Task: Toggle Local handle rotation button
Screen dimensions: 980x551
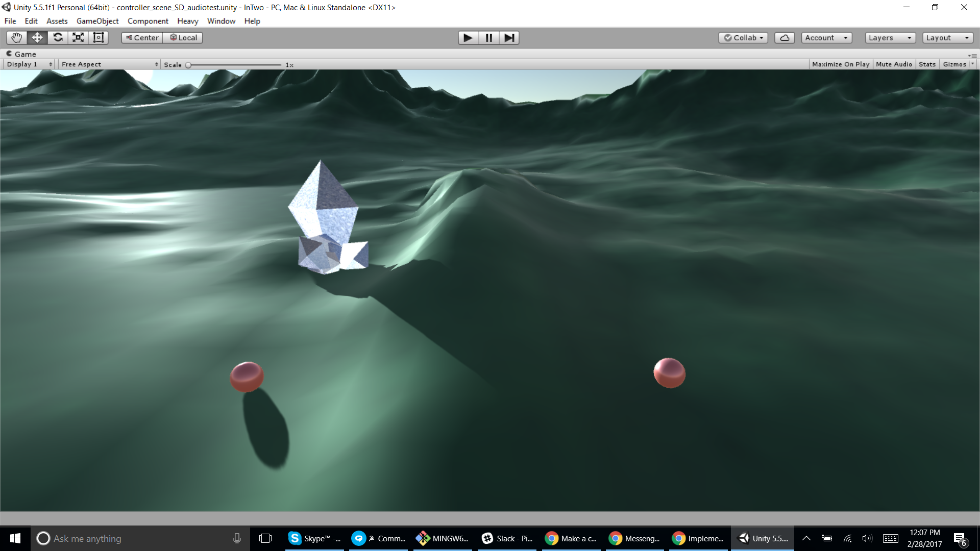Action: pyautogui.click(x=183, y=38)
